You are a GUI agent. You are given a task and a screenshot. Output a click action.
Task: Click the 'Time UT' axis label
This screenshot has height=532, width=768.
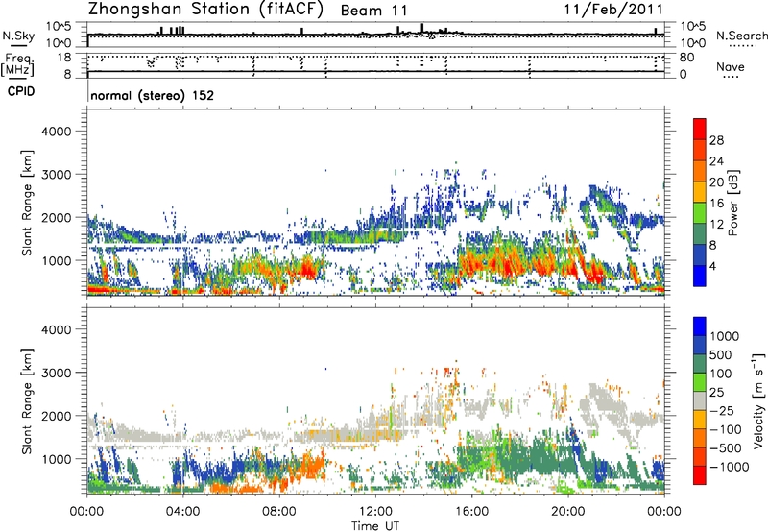pos(375,525)
